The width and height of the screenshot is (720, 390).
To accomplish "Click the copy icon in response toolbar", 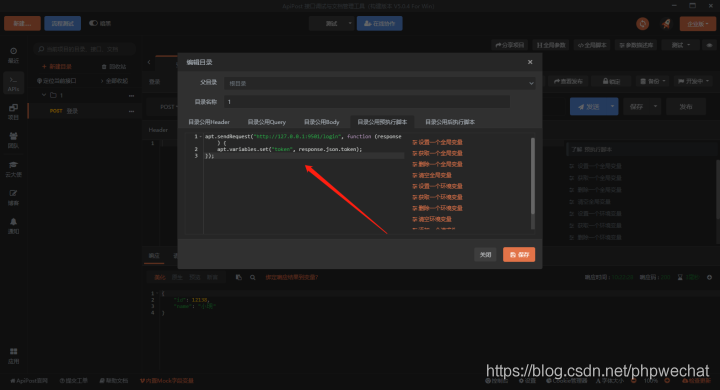I will [x=238, y=277].
